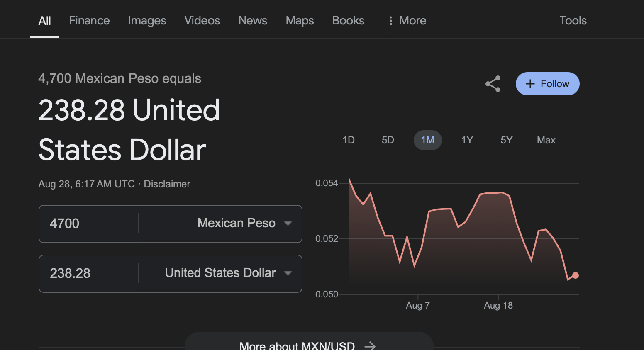Click the current rate dot on chart
This screenshot has width=644, height=350.
point(576,275)
